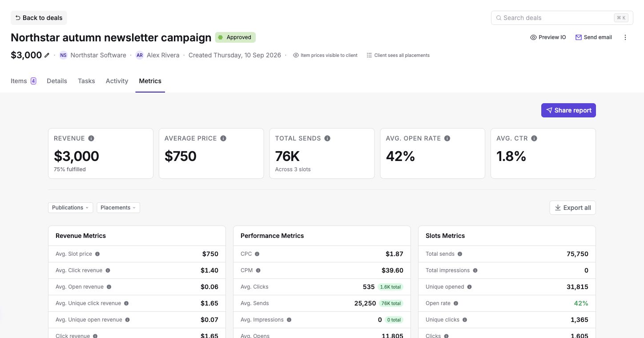The width and height of the screenshot is (644, 338).
Task: Show info for Unique opened
Action: point(469,287)
